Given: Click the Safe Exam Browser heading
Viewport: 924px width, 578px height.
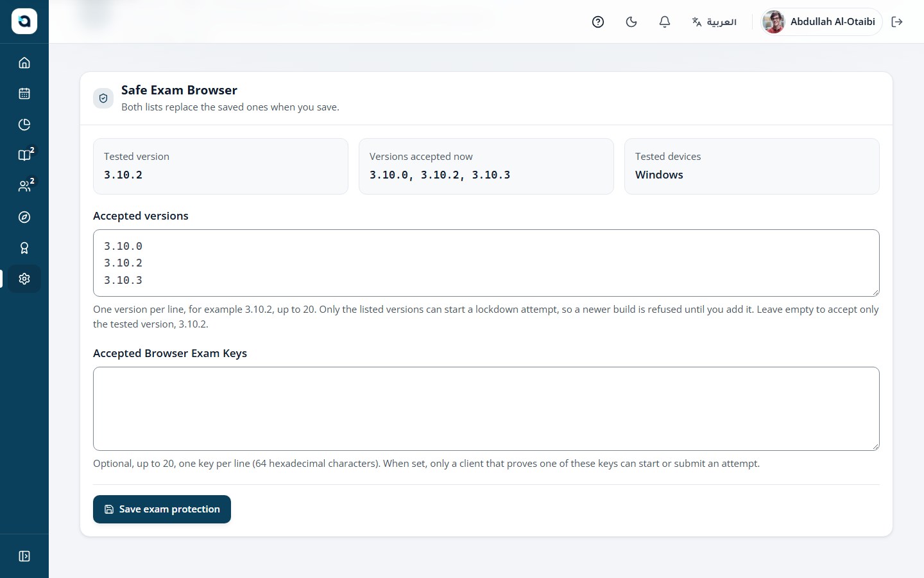Looking at the screenshot, I should pos(179,90).
